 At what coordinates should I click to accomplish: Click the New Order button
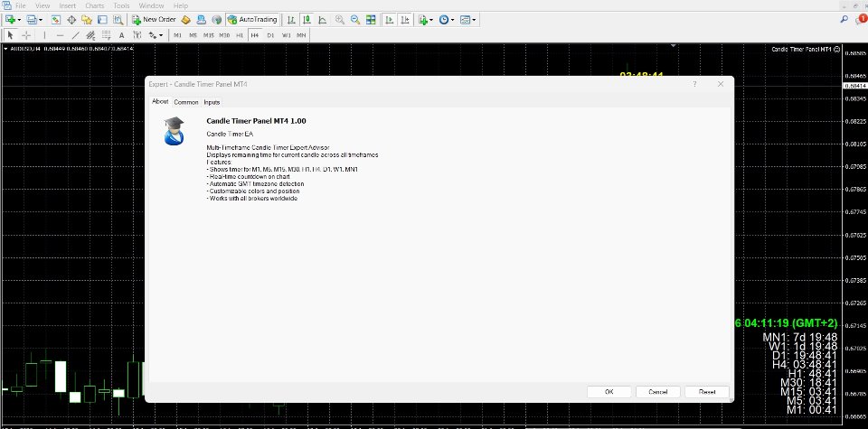coord(154,19)
